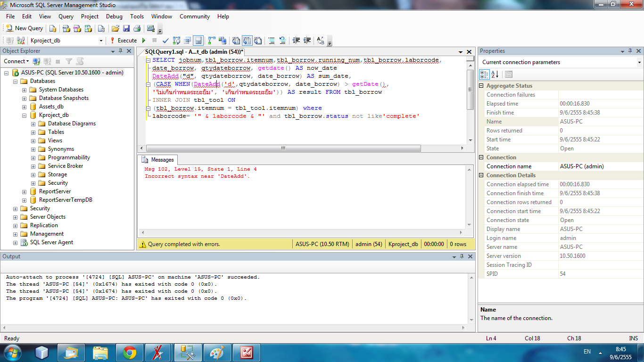Sort Properties alphabetically
The width and height of the screenshot is (644, 362).
coord(495,74)
